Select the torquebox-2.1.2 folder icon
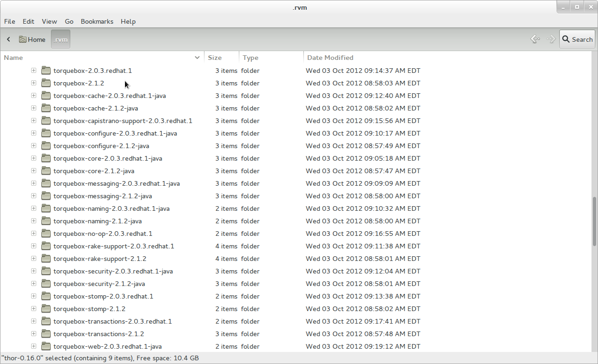Image resolution: width=598 pixels, height=364 pixels. 46,83
